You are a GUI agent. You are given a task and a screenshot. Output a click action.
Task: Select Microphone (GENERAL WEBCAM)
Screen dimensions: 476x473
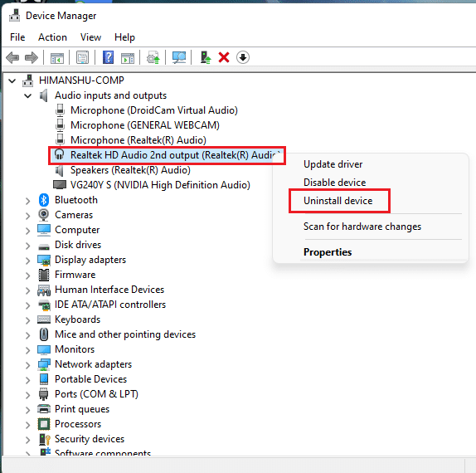pos(145,125)
